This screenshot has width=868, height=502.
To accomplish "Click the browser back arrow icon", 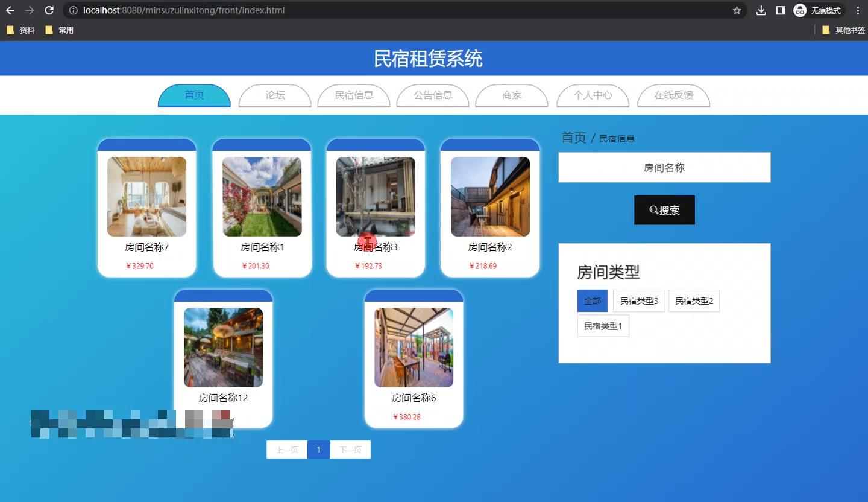I will pos(10,10).
